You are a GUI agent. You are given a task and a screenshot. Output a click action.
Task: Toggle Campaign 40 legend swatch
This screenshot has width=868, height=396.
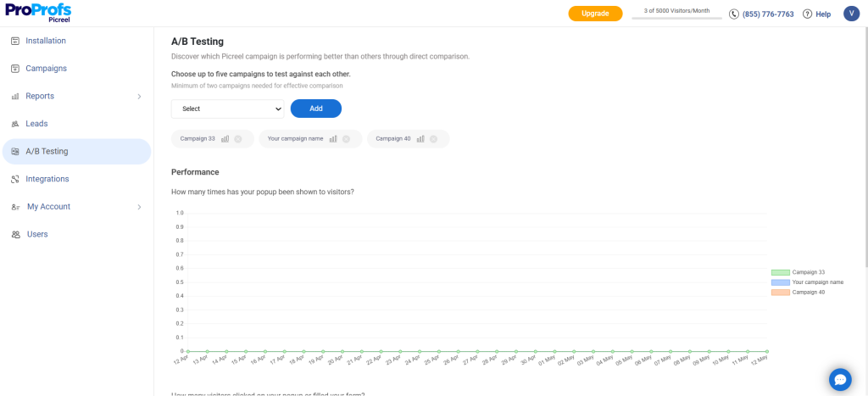[x=780, y=293]
